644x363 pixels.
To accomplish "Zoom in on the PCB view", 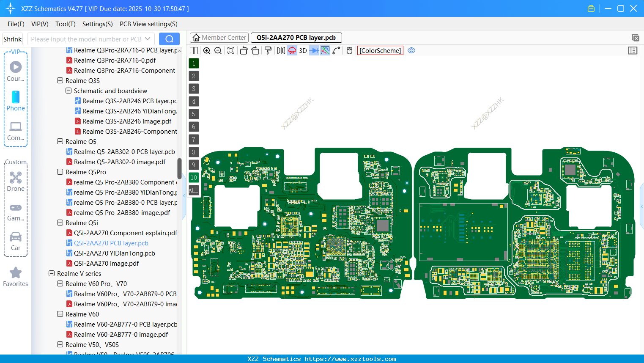I will point(207,50).
